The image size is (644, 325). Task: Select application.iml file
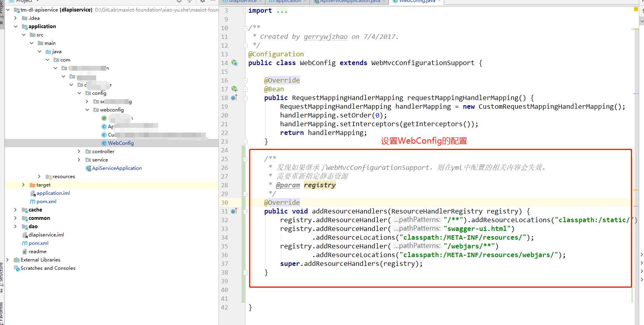click(x=53, y=193)
